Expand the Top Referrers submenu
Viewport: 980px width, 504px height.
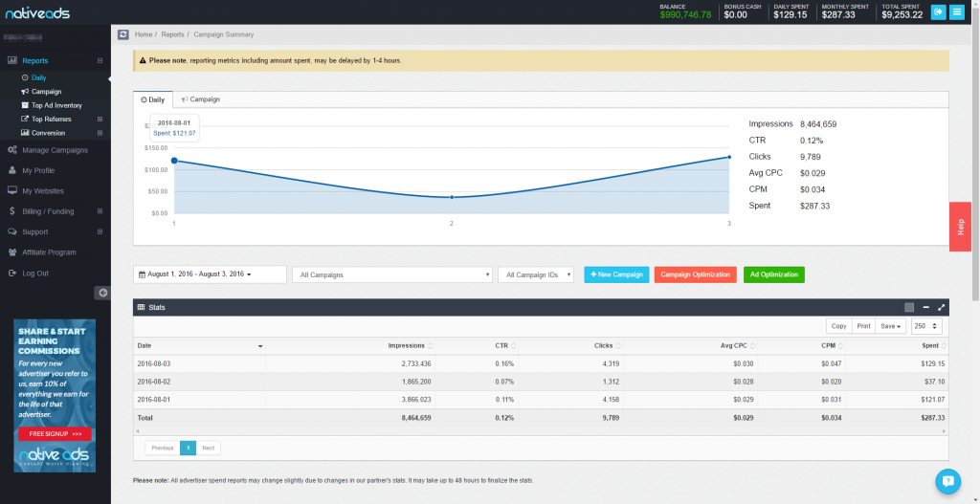(100, 120)
